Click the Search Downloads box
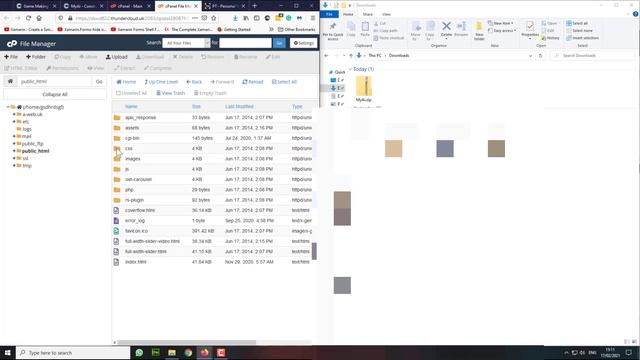The width and height of the screenshot is (640, 360). point(593,56)
